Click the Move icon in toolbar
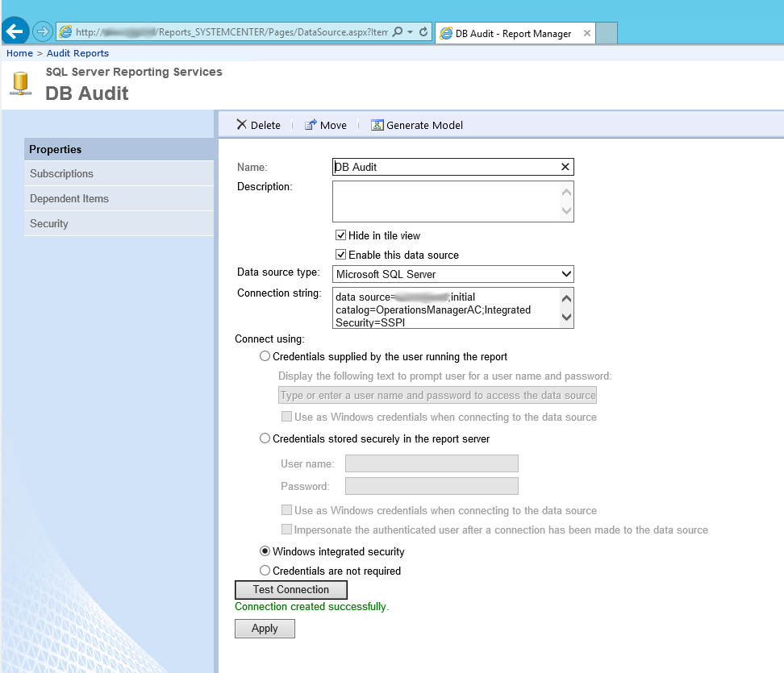This screenshot has height=673, width=784. (x=311, y=124)
